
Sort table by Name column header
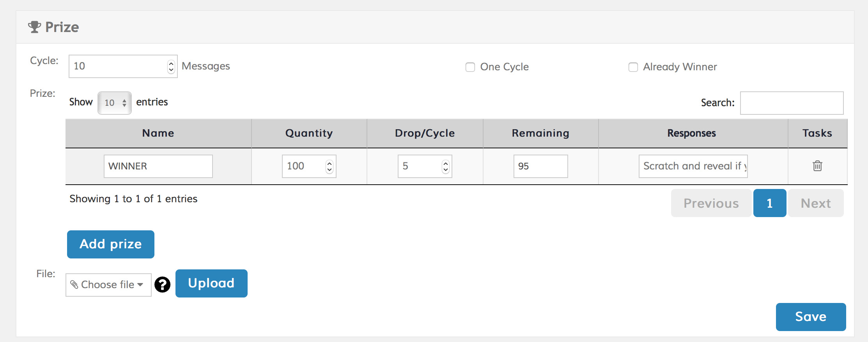tap(158, 133)
